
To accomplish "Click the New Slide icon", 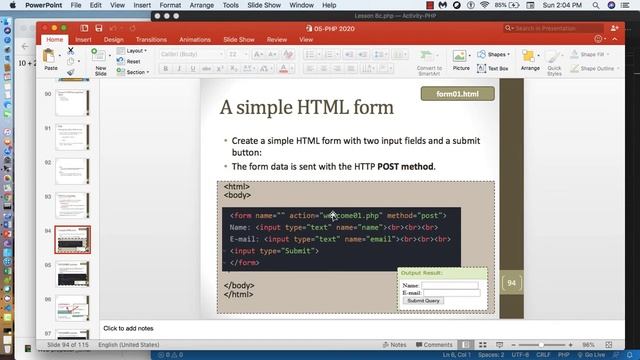I will click(x=98, y=55).
